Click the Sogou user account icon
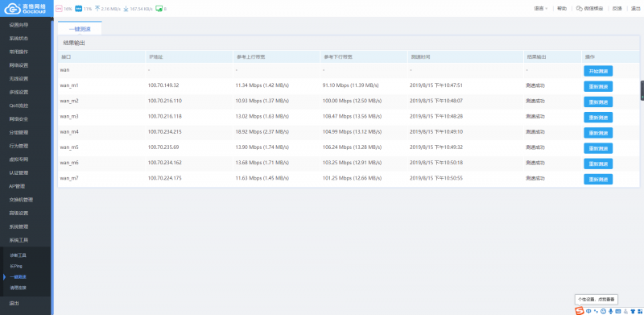The image size is (644, 315). [625, 311]
